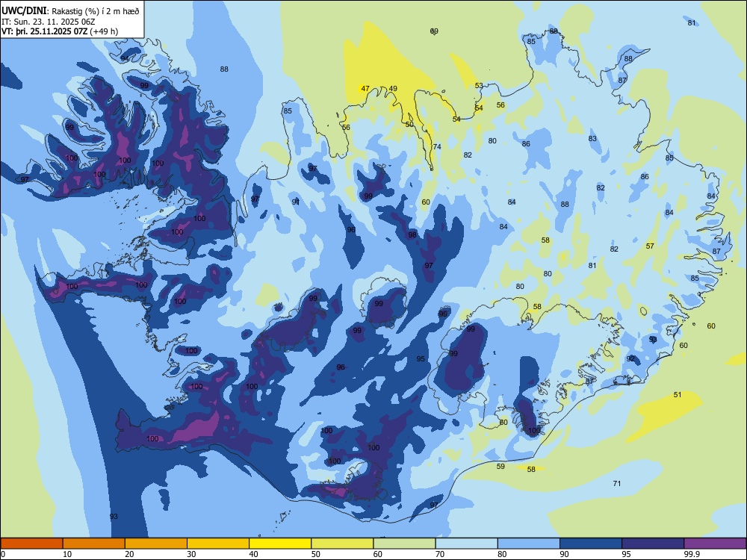Click the humidity value '71' in the southeast

617,483
